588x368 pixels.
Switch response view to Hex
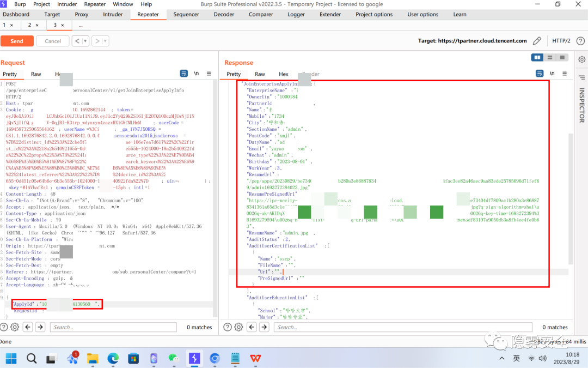[284, 74]
